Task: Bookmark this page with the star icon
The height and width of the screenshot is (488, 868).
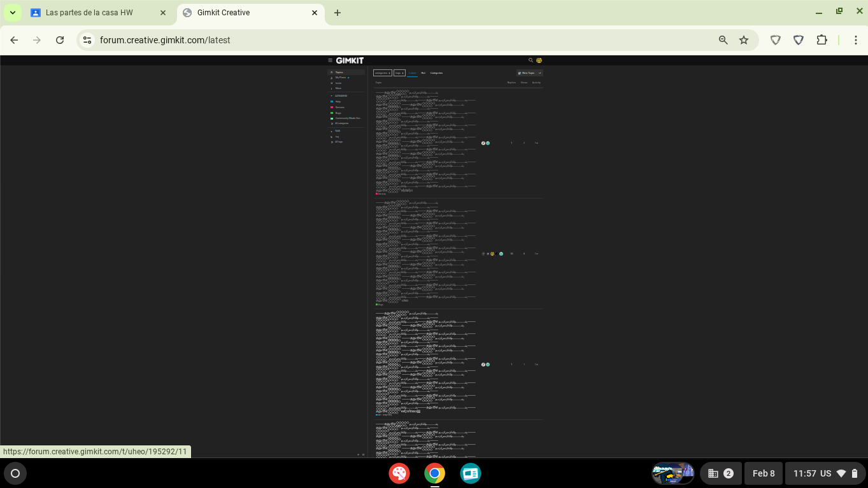Action: click(743, 40)
